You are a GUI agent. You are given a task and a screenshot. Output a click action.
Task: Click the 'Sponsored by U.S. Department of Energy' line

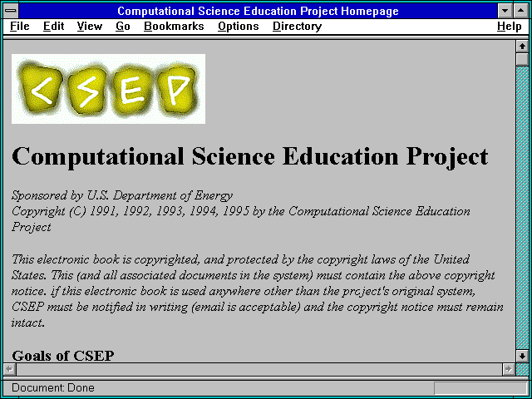coord(122,196)
